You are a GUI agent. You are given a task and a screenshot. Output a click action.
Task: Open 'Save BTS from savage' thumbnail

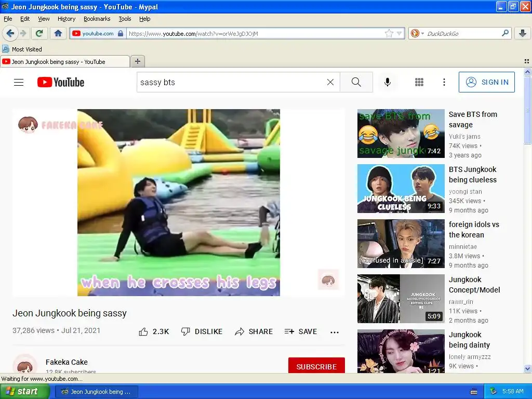[x=401, y=134]
